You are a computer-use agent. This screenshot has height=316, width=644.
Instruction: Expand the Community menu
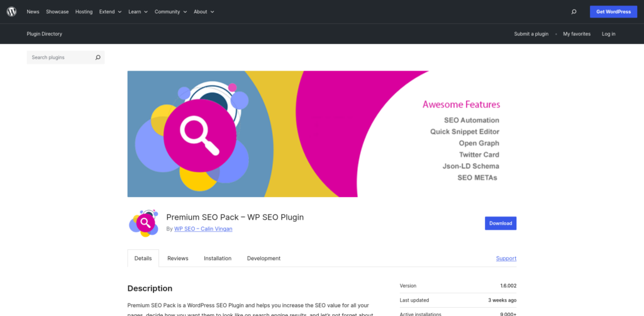click(171, 11)
